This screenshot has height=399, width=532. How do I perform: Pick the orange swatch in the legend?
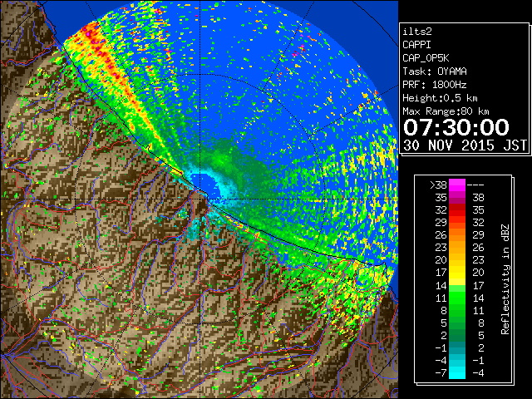pos(457,235)
